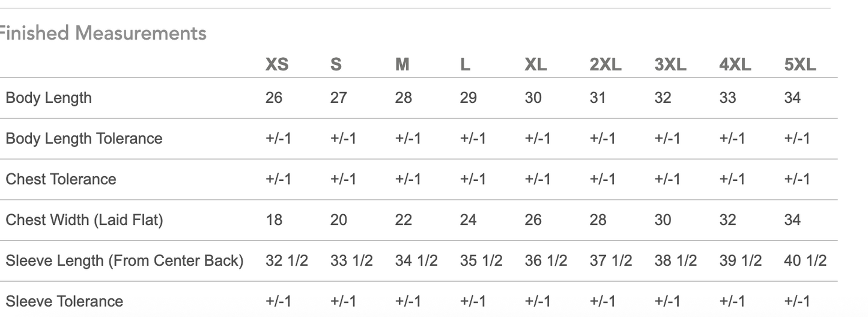
Task: Select the Sleeve Tolerance row label
Action: [x=64, y=301]
